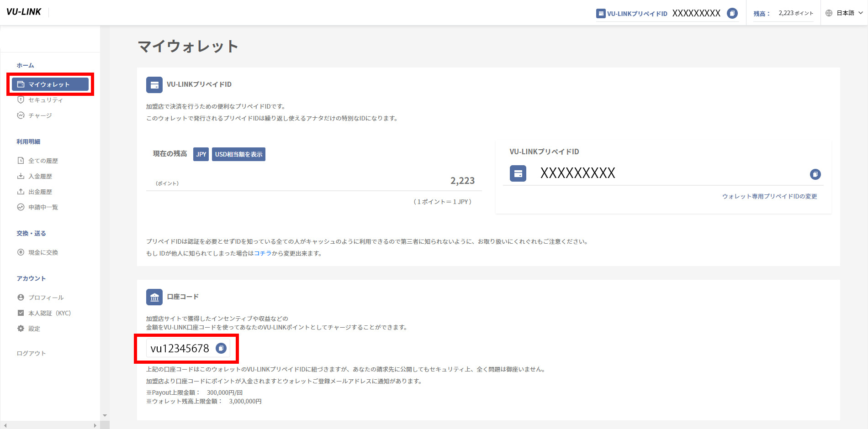Click the 2,223 balance value
The height and width of the screenshot is (429, 868).
pyautogui.click(x=462, y=181)
